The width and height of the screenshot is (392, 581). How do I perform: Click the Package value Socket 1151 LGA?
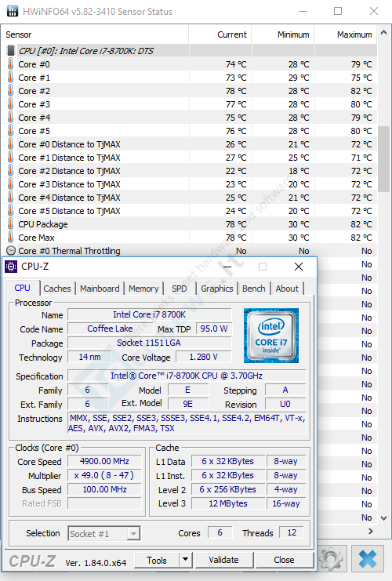click(150, 343)
